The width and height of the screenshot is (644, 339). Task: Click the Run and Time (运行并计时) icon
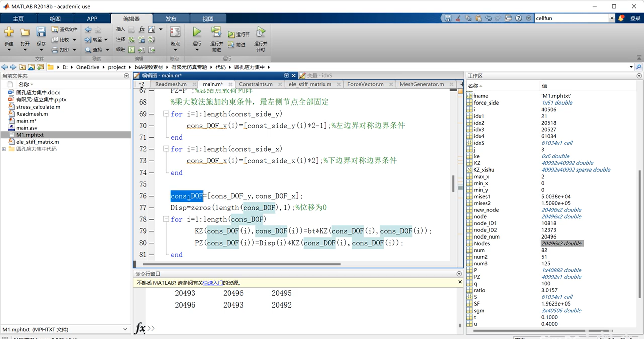pos(260,32)
